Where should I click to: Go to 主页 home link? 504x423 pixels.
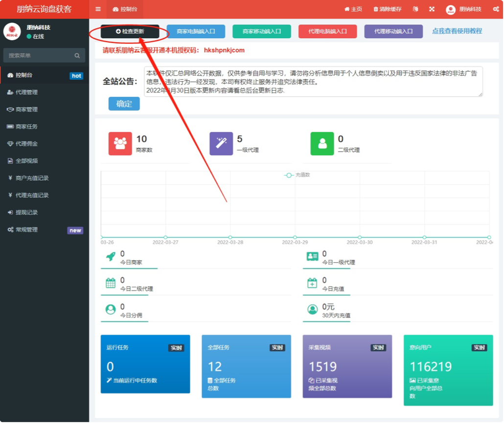point(353,9)
